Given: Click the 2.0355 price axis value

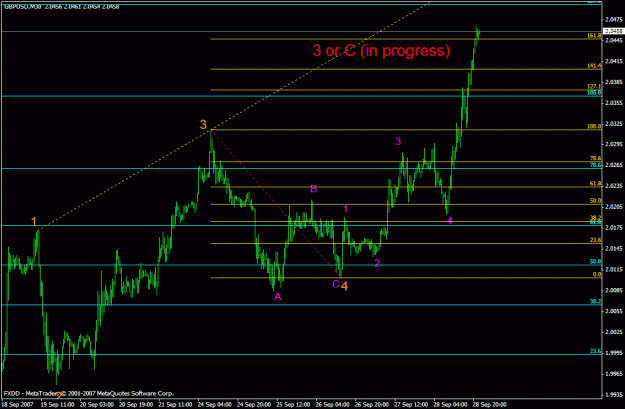Looking at the screenshot, I should coord(614,103).
